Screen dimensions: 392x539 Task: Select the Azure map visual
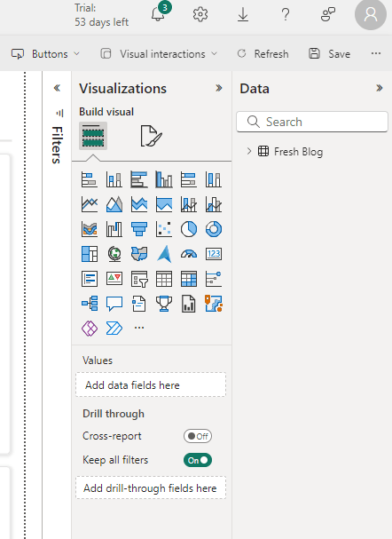(164, 254)
